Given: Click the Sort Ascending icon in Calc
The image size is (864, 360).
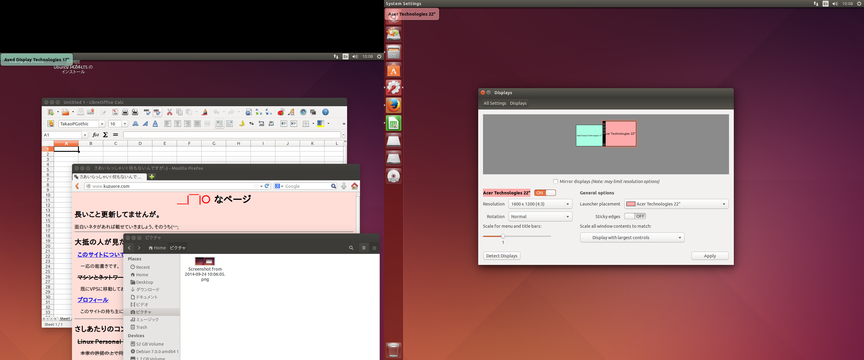Looking at the screenshot, I should (258, 112).
